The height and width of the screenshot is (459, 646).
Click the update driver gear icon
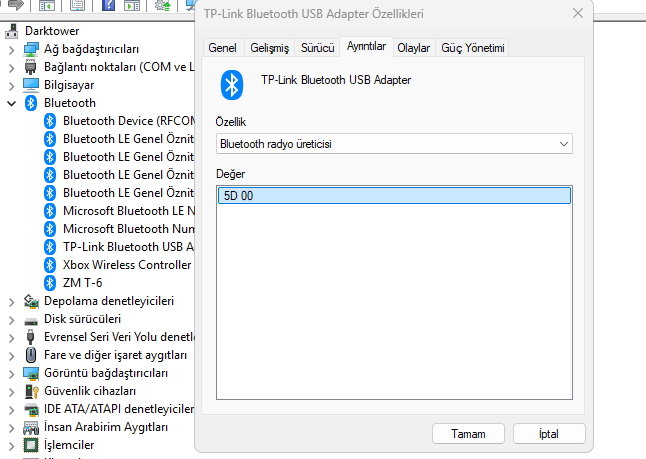tap(162, 5)
